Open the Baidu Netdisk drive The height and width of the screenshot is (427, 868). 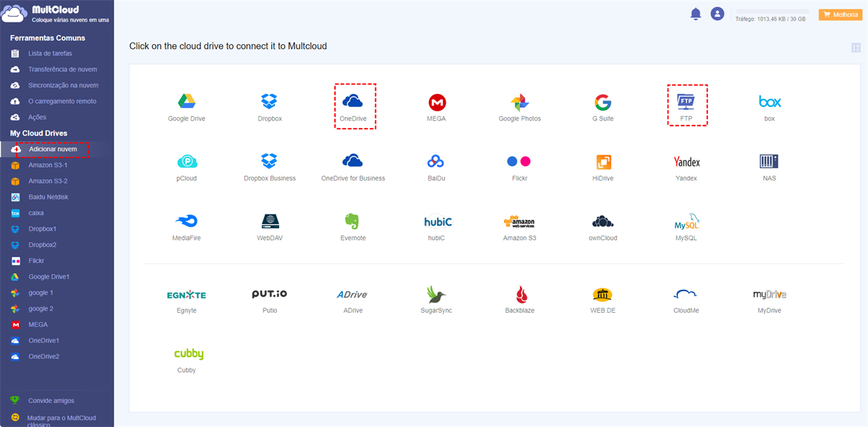48,197
